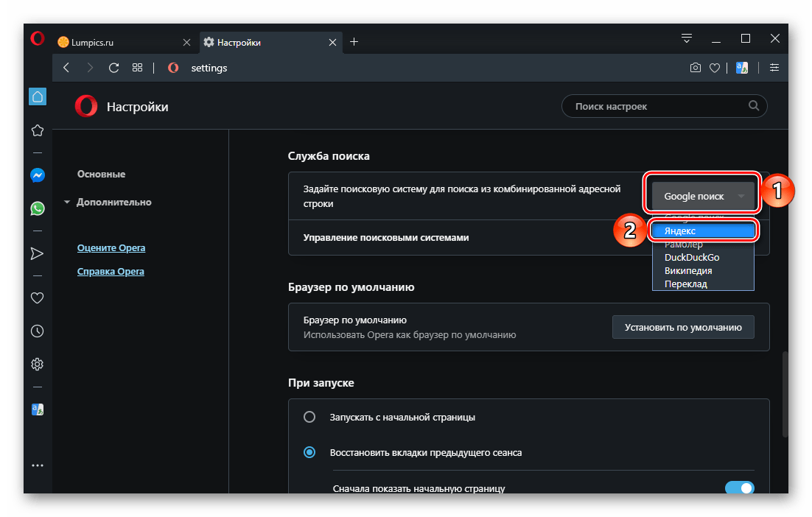Open the Google поиск search engine dropdown
The height and width of the screenshot is (517, 812).
[x=703, y=196]
